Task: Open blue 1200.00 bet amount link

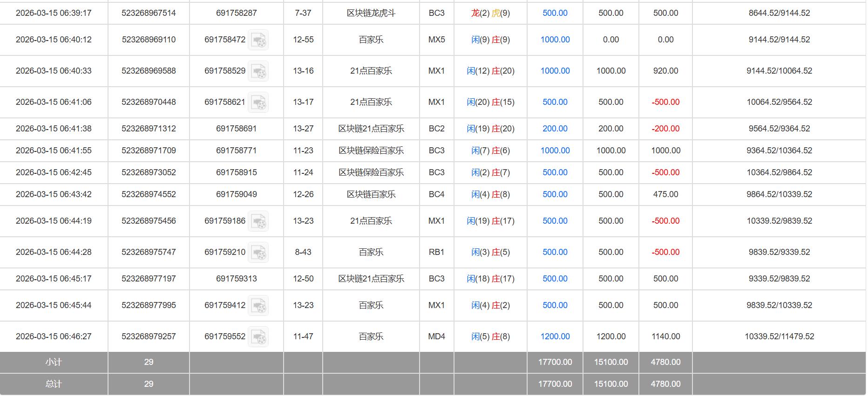Action: [555, 336]
